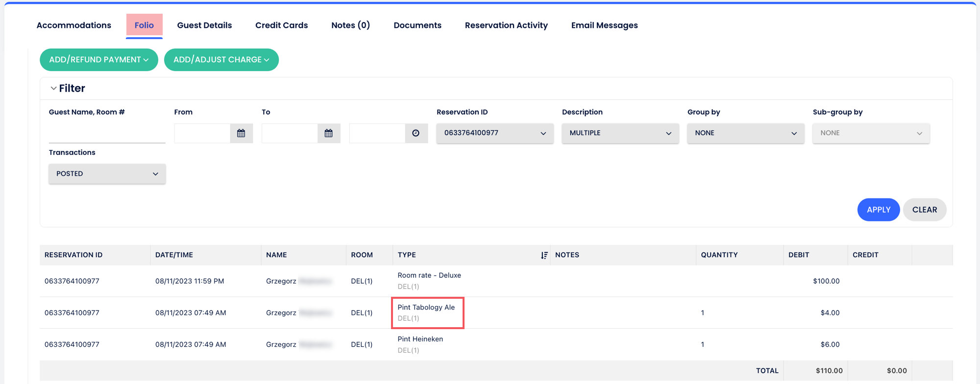
Task: Open the Transactions POSTED dropdown
Action: pos(107,174)
